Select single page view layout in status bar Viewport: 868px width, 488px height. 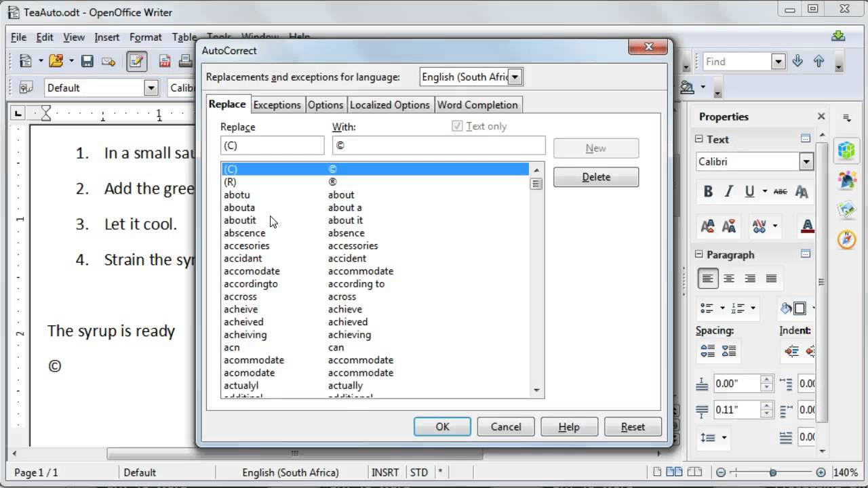[x=656, y=472]
